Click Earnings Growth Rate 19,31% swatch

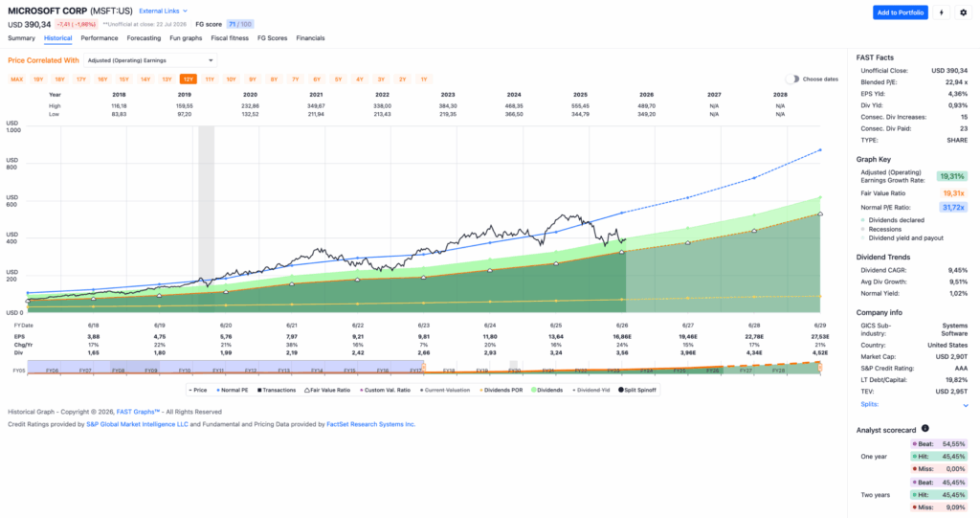(952, 176)
